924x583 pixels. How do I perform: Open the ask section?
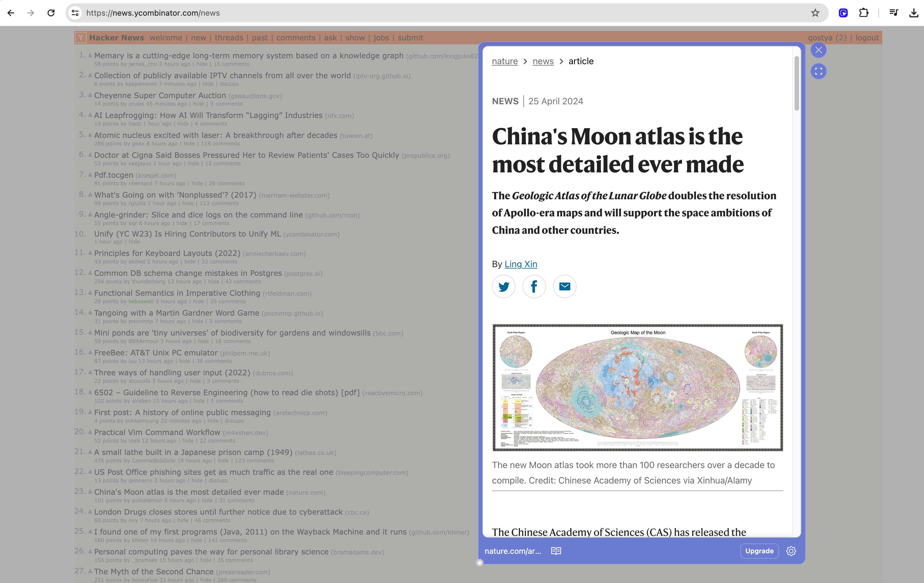330,38
